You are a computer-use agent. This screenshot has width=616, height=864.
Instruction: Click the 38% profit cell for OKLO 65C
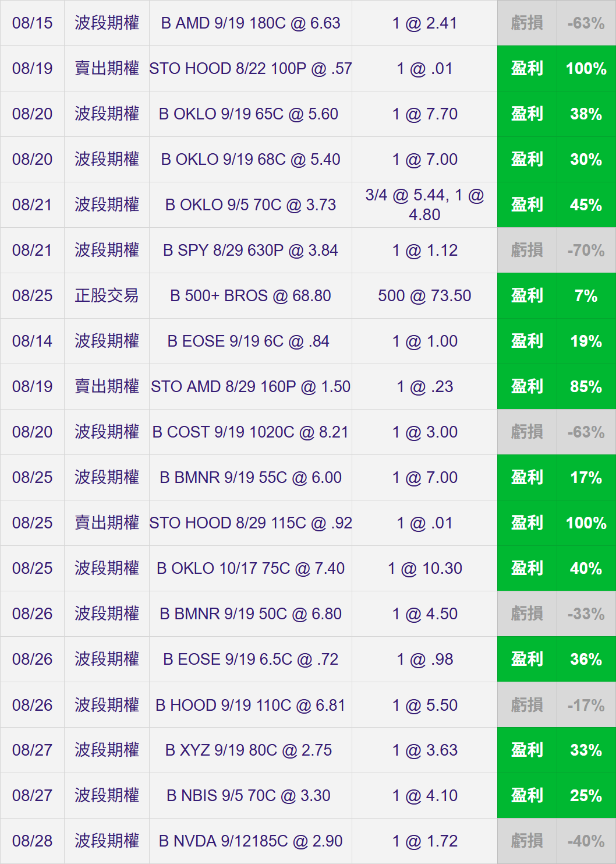point(586,114)
